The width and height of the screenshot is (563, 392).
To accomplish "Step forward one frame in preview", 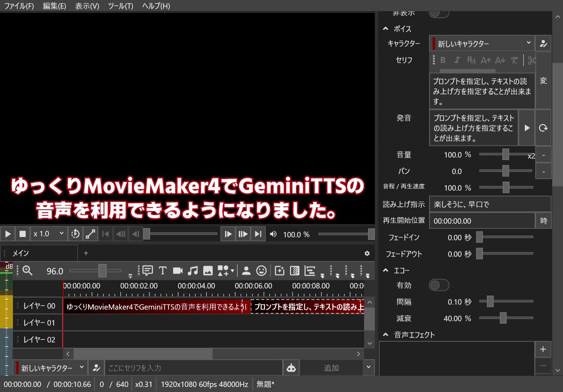I will (x=228, y=234).
